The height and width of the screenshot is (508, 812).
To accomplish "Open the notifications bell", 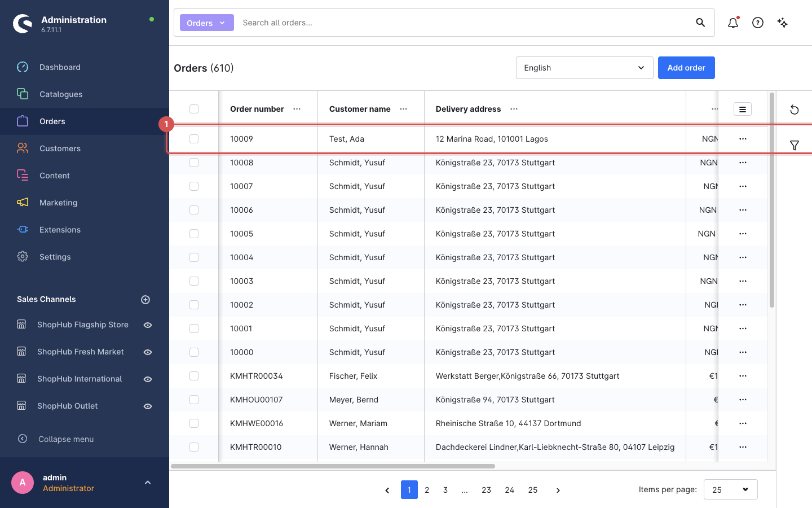I will [733, 23].
